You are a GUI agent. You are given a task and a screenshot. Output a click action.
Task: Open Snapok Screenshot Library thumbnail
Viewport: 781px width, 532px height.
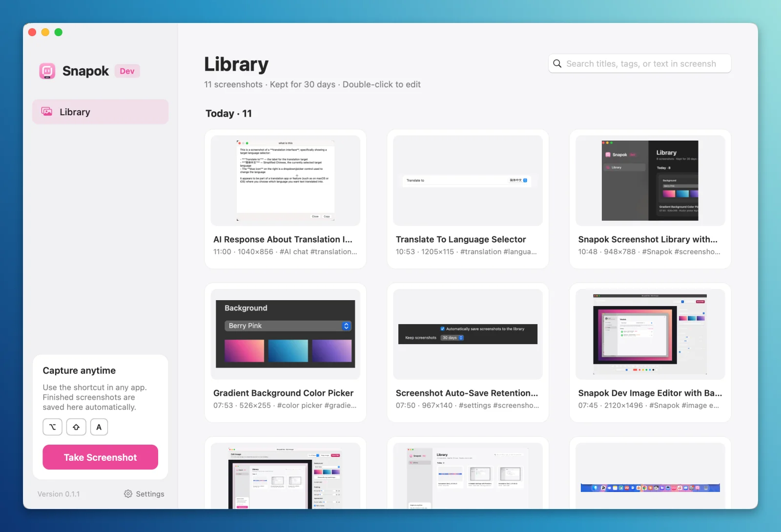(650, 181)
